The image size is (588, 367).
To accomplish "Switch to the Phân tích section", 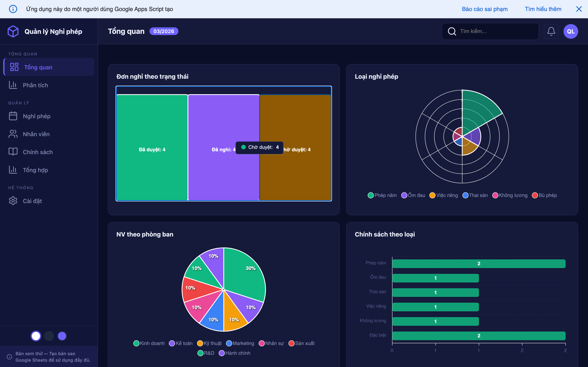I will (36, 85).
